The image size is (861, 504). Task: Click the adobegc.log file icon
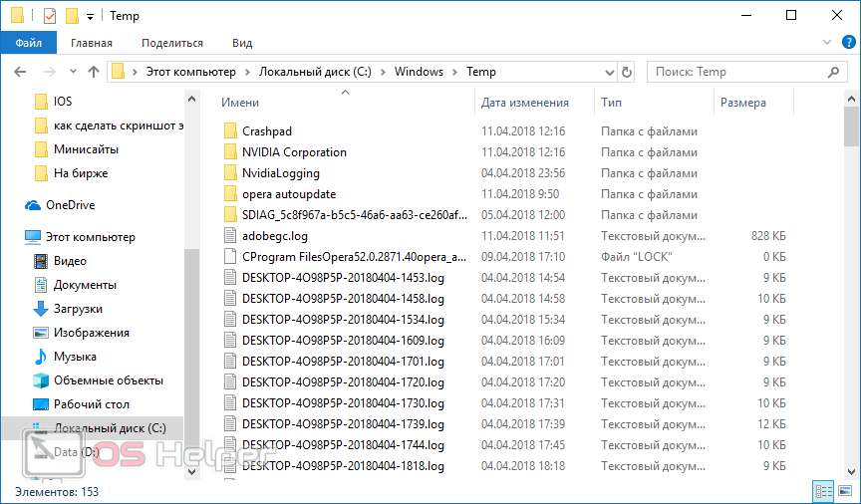230,235
